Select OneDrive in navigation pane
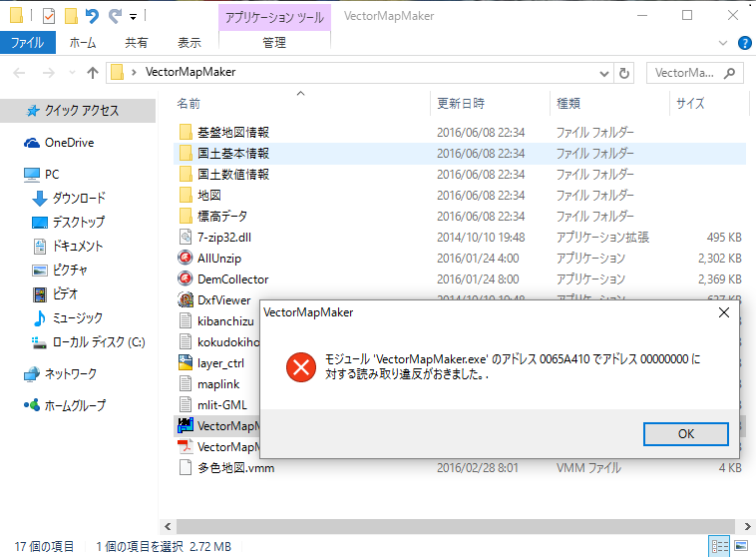 [70, 143]
